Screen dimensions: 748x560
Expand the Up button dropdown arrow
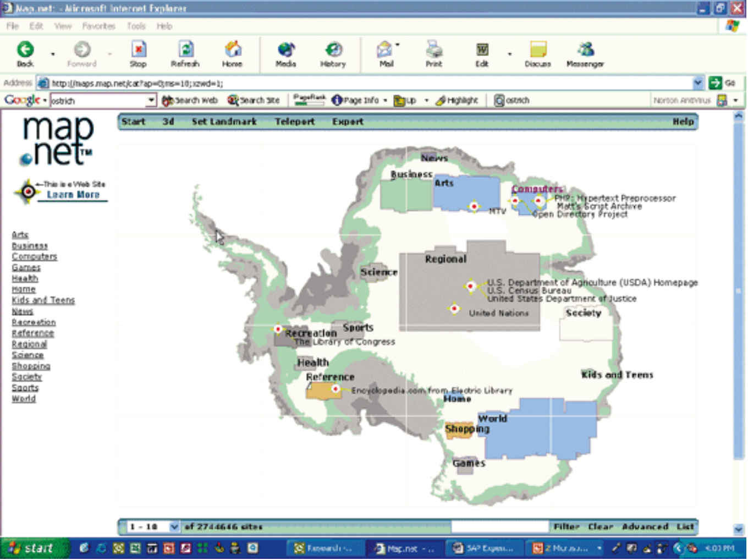click(x=426, y=101)
